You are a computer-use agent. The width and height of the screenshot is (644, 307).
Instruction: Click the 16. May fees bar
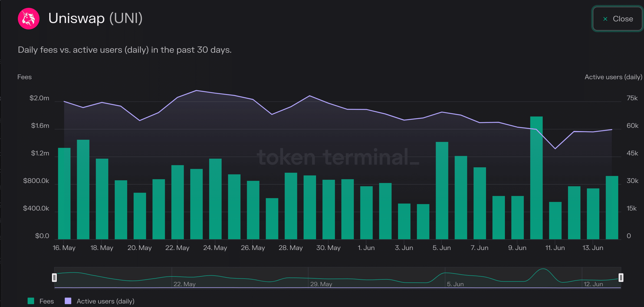click(64, 193)
